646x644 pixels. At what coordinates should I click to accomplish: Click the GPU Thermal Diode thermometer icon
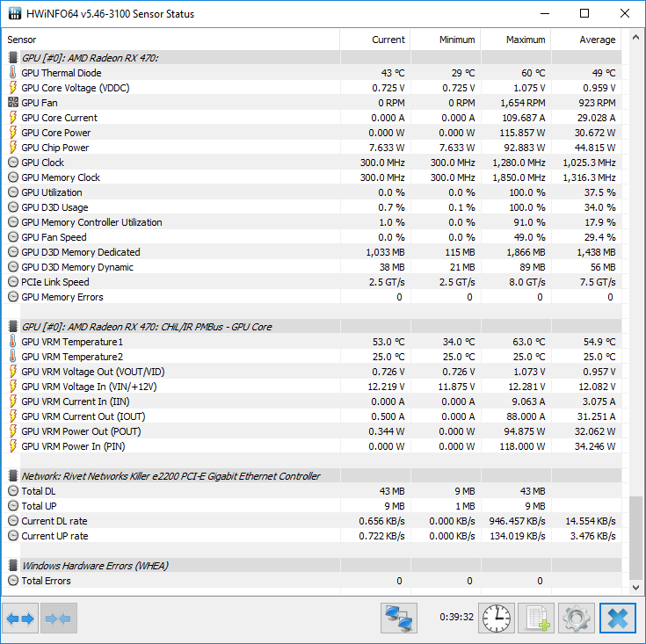click(x=13, y=72)
